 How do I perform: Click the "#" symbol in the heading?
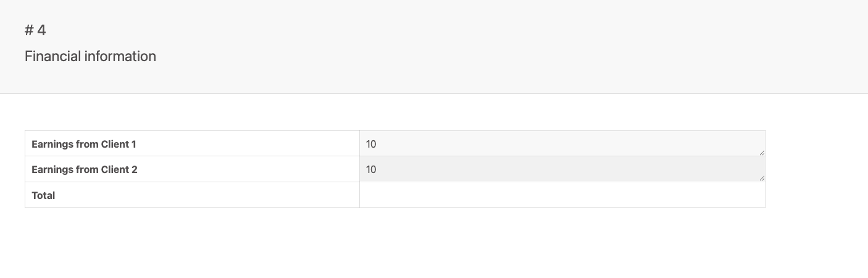coord(29,30)
